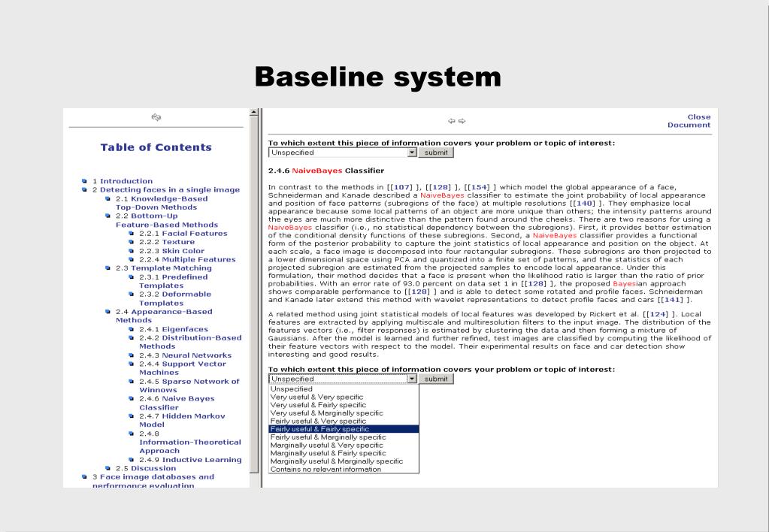Click the sync icon above Table of Contents
Viewport: 769px width, 532px height.
(x=156, y=117)
